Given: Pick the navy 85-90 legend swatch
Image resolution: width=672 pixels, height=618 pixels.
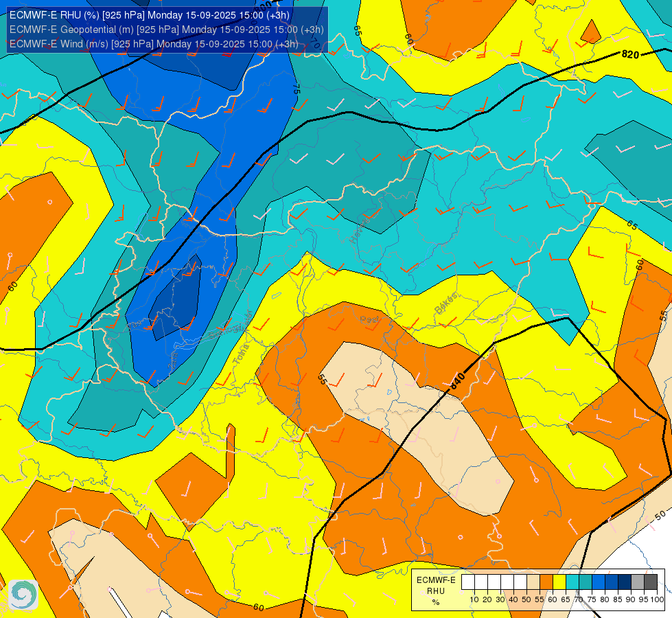Looking at the screenshot, I should pos(625,582).
